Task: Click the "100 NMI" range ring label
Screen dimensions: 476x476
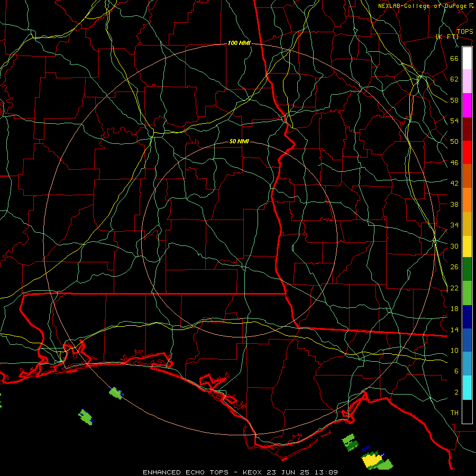Action: point(239,43)
